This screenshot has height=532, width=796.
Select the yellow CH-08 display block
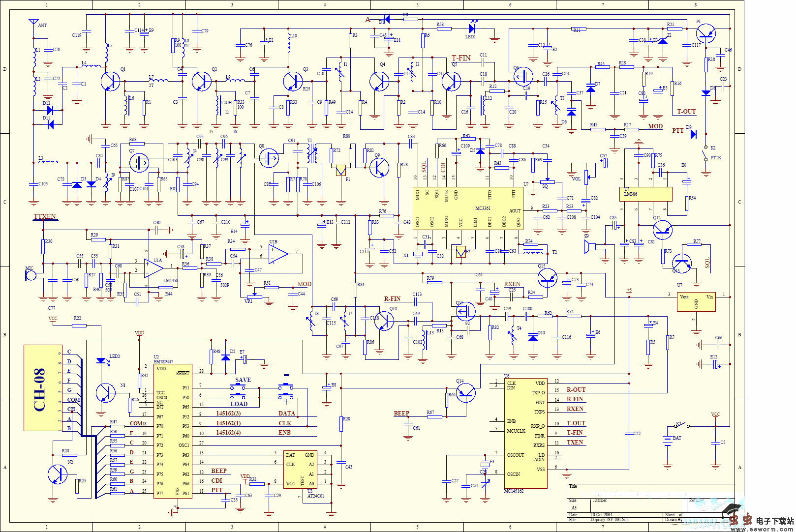point(43,388)
